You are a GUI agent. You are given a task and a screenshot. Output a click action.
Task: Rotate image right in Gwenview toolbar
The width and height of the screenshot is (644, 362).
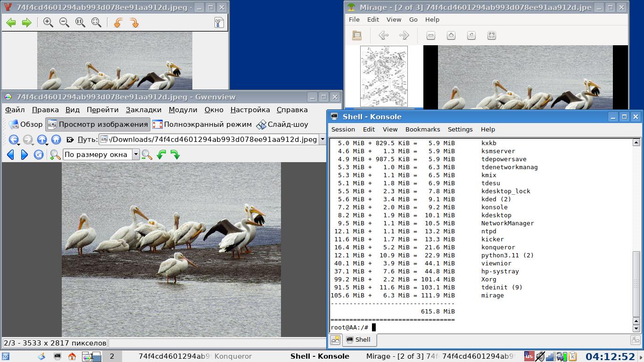coord(175,155)
